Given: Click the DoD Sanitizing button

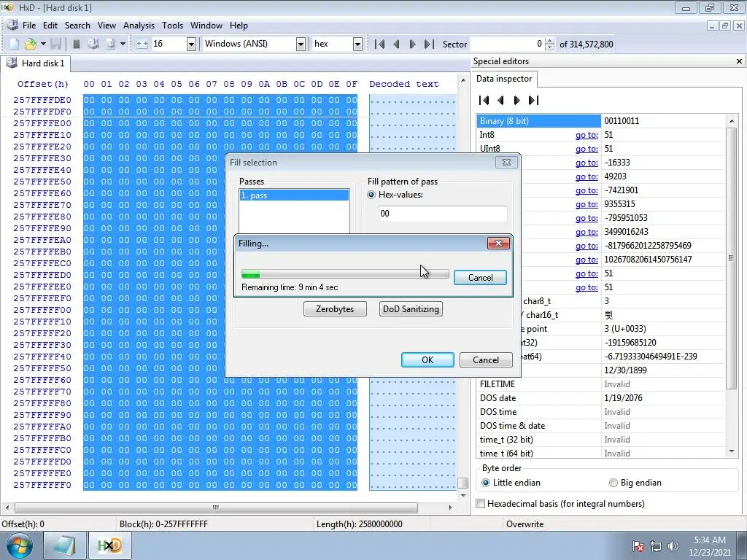Looking at the screenshot, I should 411,308.
